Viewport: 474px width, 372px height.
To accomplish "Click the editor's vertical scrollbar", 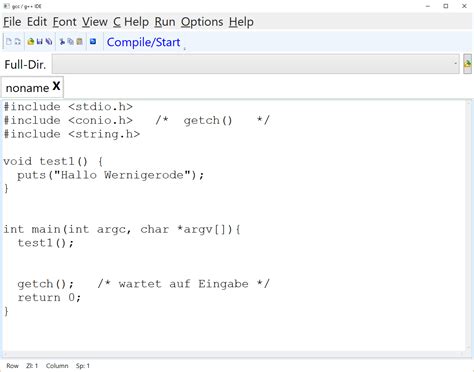I will [x=469, y=225].
